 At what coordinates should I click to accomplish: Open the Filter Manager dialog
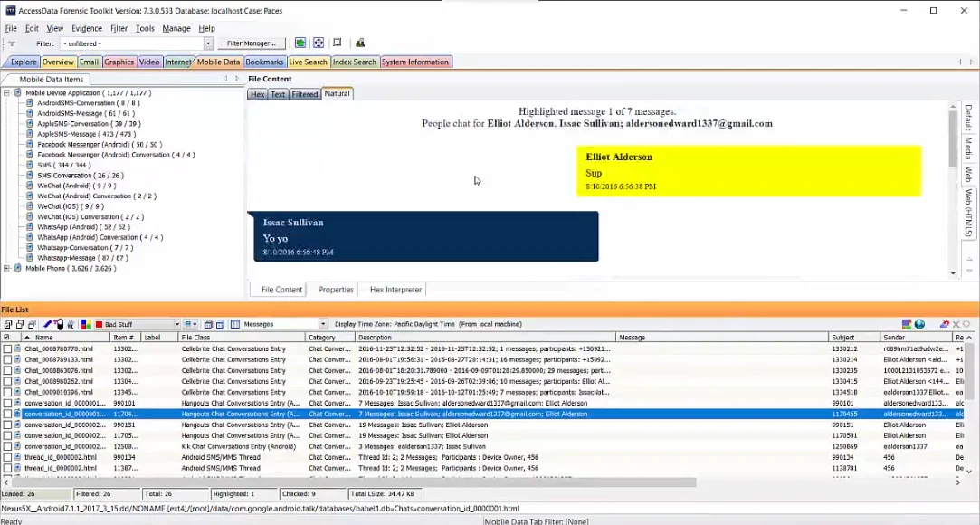point(252,43)
